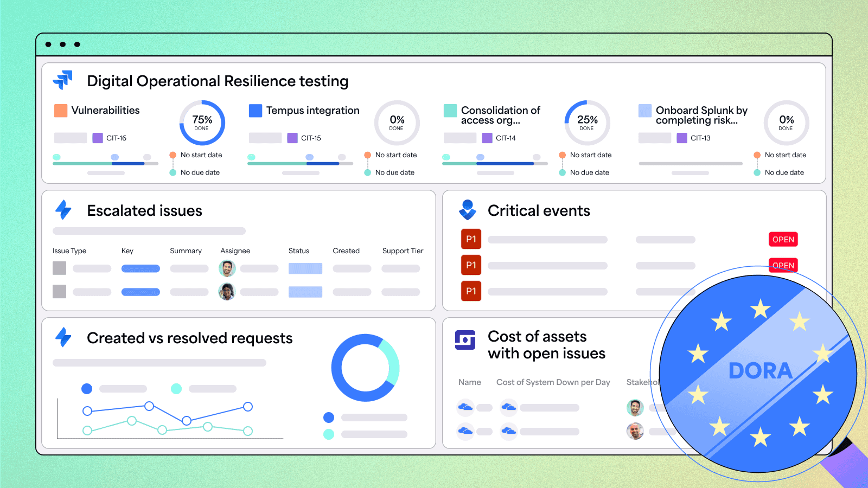Click the first cloud icon in first asset row

click(x=465, y=407)
